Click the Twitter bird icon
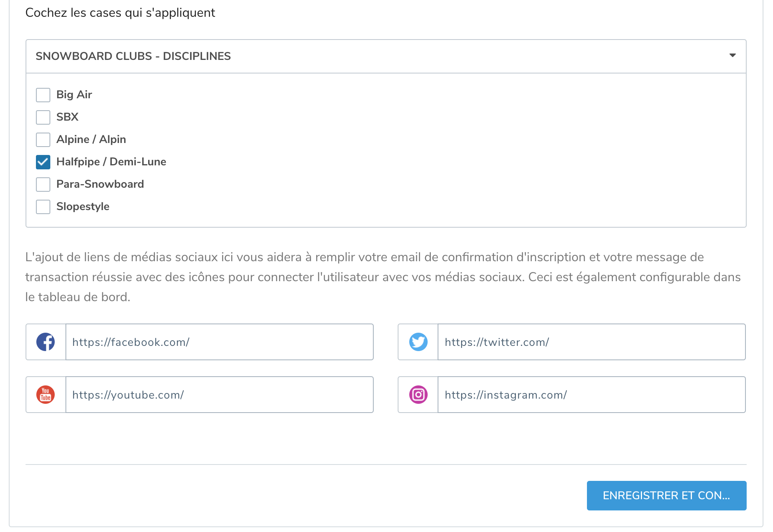Viewport: 773px width, 532px height. tap(418, 342)
